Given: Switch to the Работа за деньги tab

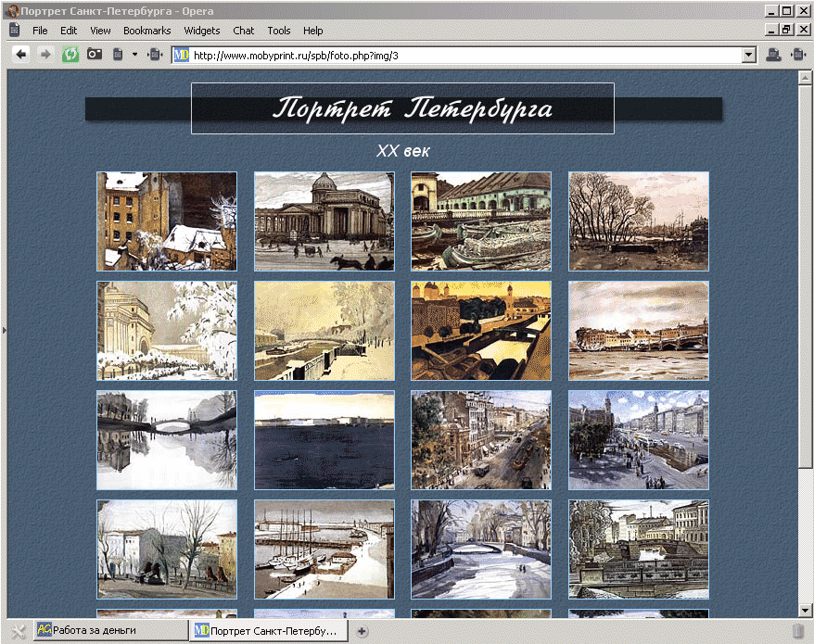Looking at the screenshot, I should click(x=111, y=630).
